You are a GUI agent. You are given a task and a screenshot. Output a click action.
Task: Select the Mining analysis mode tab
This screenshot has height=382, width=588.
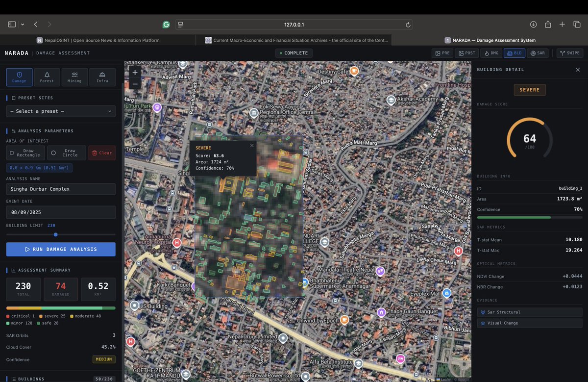coord(74,77)
